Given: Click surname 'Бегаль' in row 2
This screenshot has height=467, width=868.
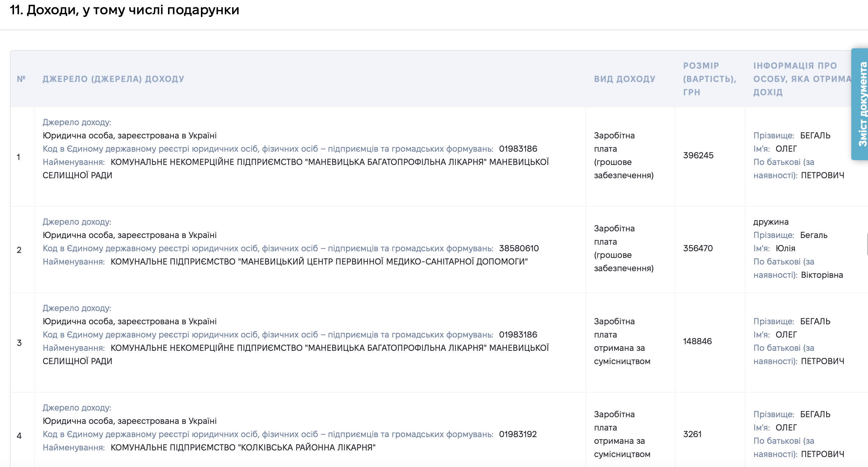Looking at the screenshot, I should click(x=814, y=235).
